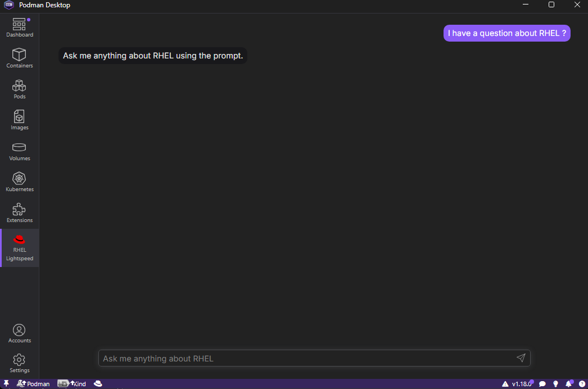The width and height of the screenshot is (588, 389).
Task: Open the Volumes page
Action: [20, 151]
